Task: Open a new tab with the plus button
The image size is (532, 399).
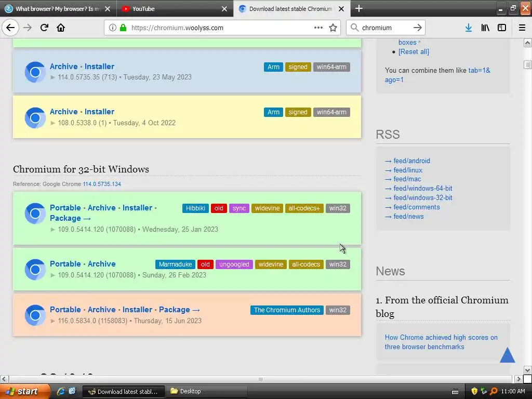Action: (358, 8)
